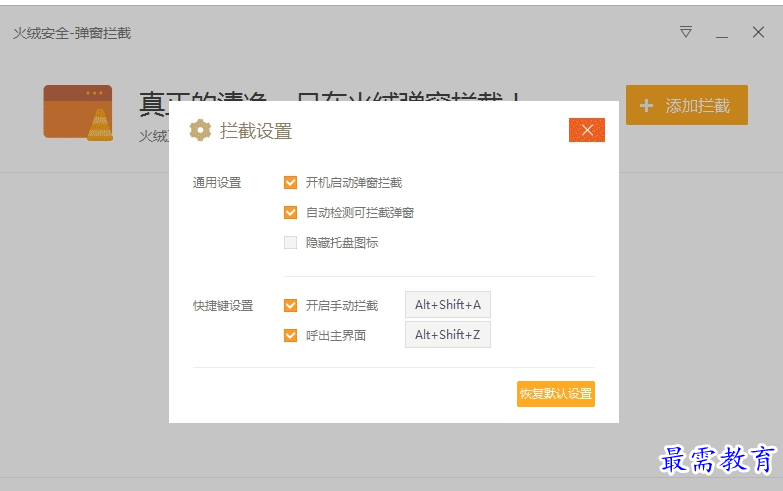Click the 添加拦截 button in main window
Image resolution: width=783 pixels, height=491 pixels.
[687, 105]
